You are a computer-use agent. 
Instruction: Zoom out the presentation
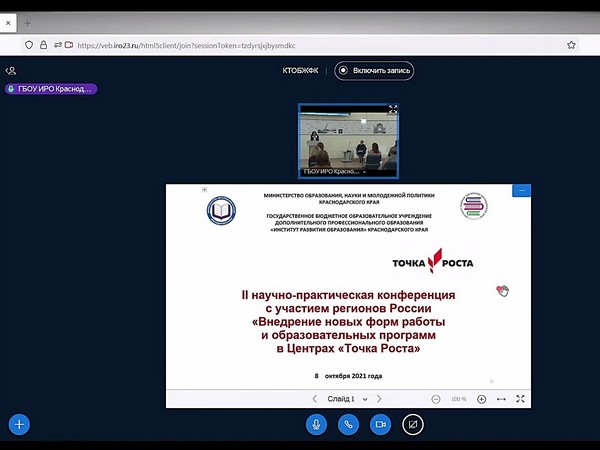click(435, 399)
